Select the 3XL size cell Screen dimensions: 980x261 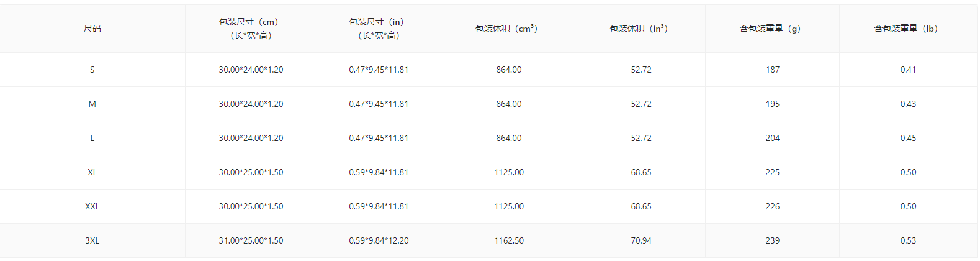coord(92,240)
